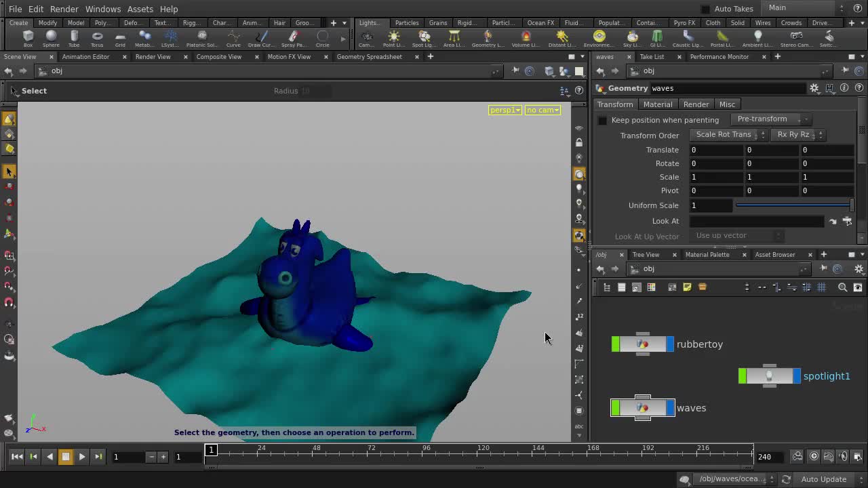Open the color palette in the network editor

651,287
